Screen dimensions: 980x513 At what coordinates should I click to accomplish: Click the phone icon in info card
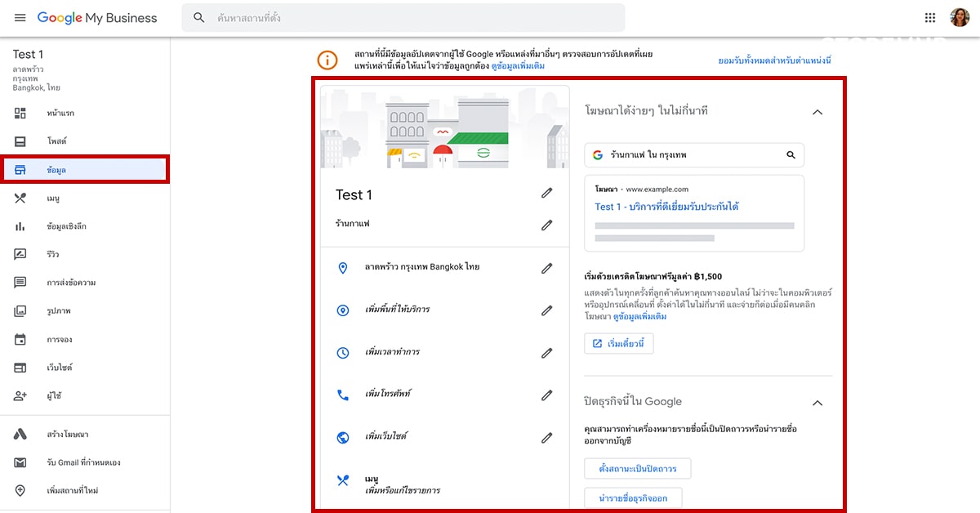tap(343, 395)
